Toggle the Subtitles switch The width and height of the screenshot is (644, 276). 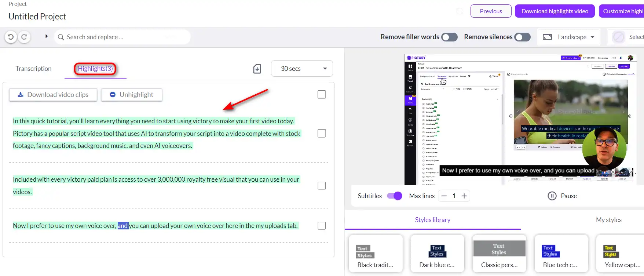(395, 196)
